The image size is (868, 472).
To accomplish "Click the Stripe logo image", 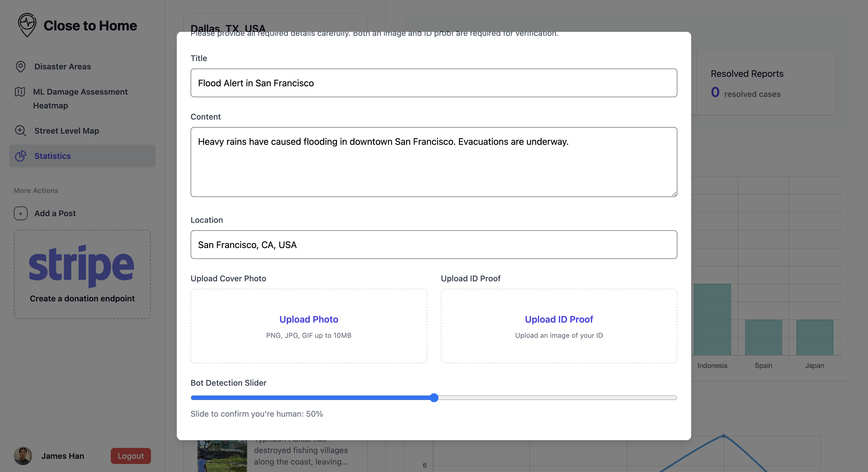I will [82, 266].
